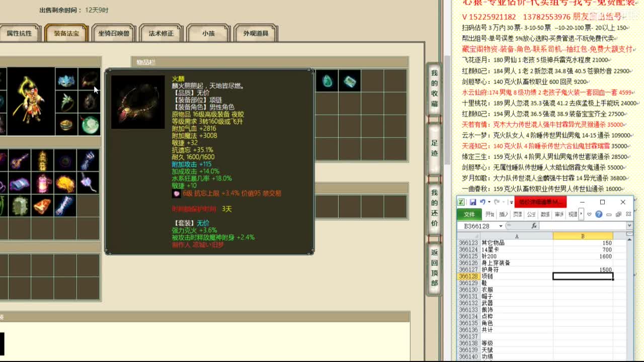
Task: Click the Excel application icon in title bar
Action: (461, 202)
